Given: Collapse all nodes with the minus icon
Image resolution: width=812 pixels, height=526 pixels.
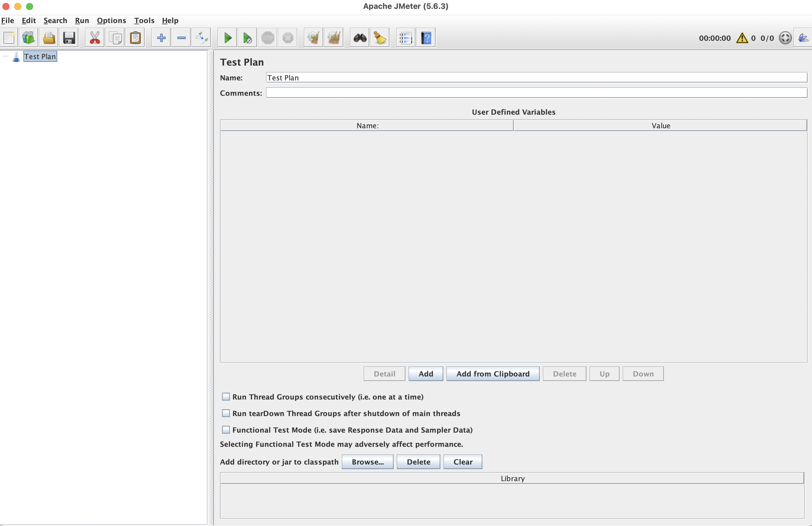Looking at the screenshot, I should 181,38.
